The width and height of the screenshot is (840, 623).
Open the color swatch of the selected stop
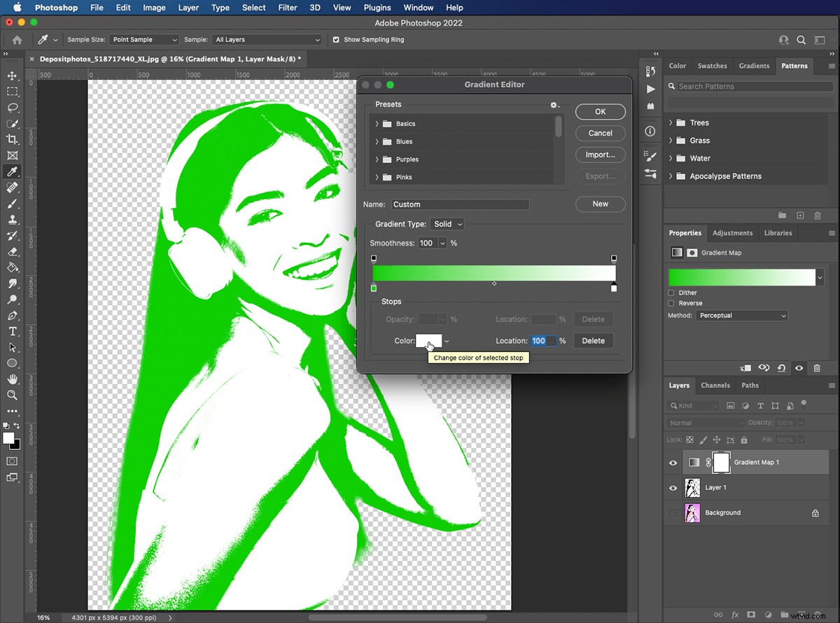[x=429, y=341]
